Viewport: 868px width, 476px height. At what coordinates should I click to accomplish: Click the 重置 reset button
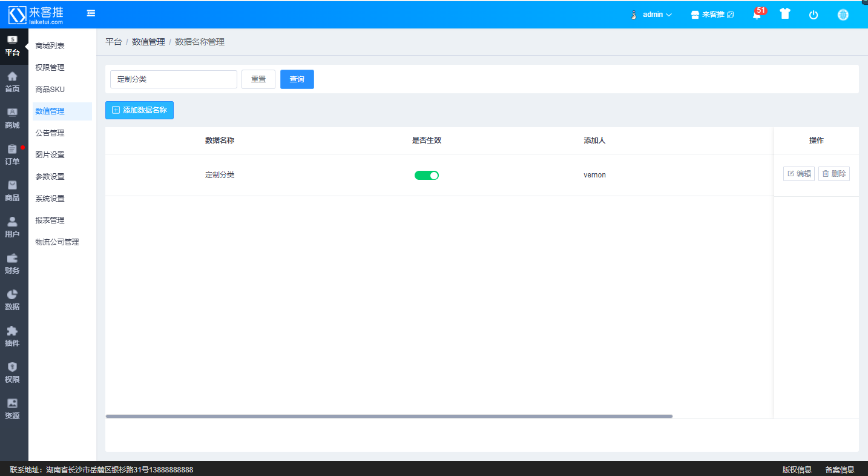[x=258, y=79]
